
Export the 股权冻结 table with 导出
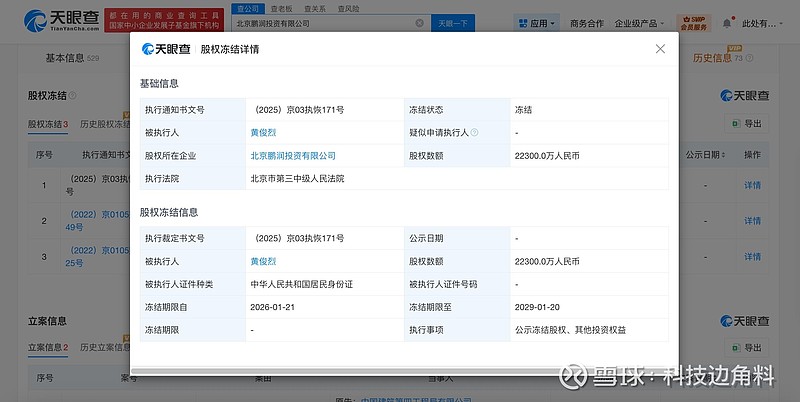click(746, 124)
